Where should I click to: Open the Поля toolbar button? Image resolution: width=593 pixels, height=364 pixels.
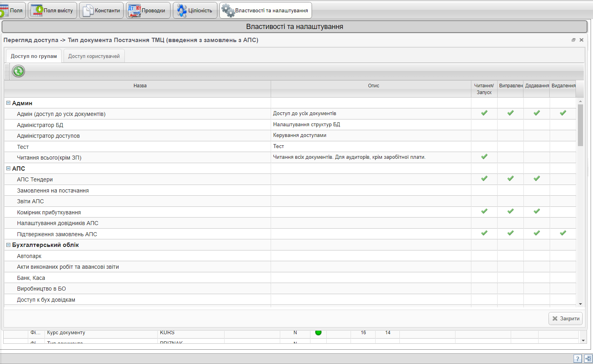[12, 10]
